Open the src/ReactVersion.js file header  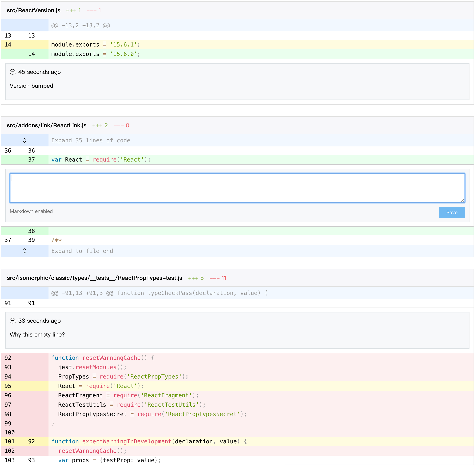pyautogui.click(x=33, y=10)
